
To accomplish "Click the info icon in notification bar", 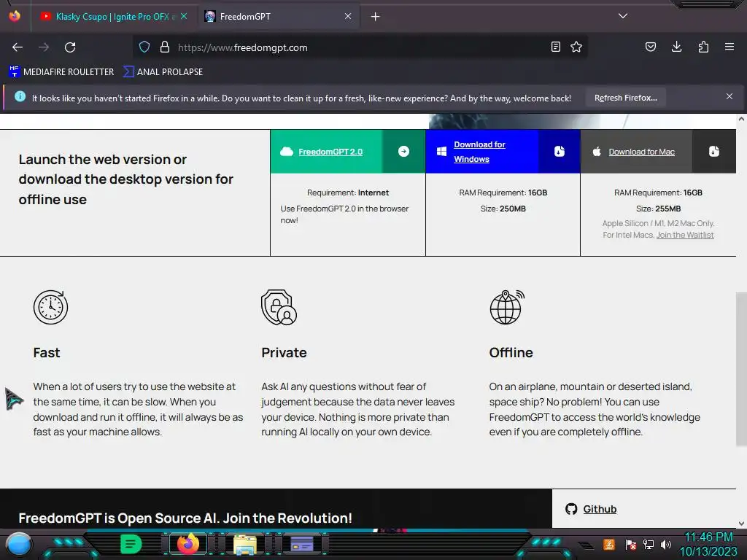I will click(20, 97).
